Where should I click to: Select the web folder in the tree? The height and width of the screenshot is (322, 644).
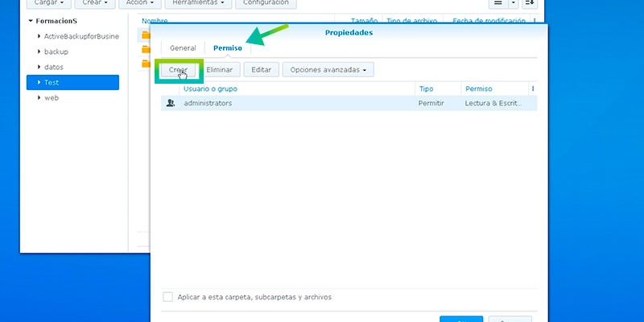[52, 97]
